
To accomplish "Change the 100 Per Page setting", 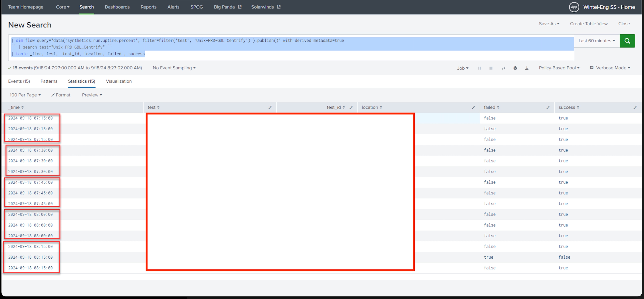I will tap(25, 95).
